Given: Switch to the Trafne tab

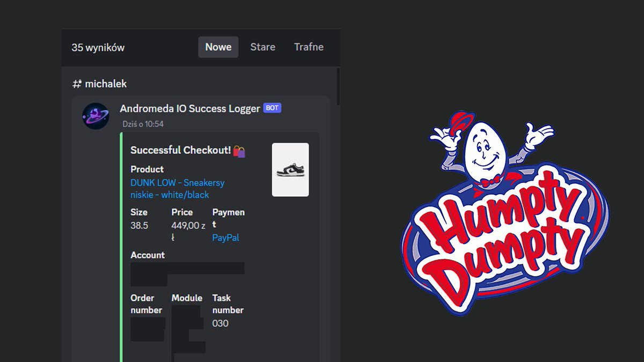Looking at the screenshot, I should click(x=309, y=47).
